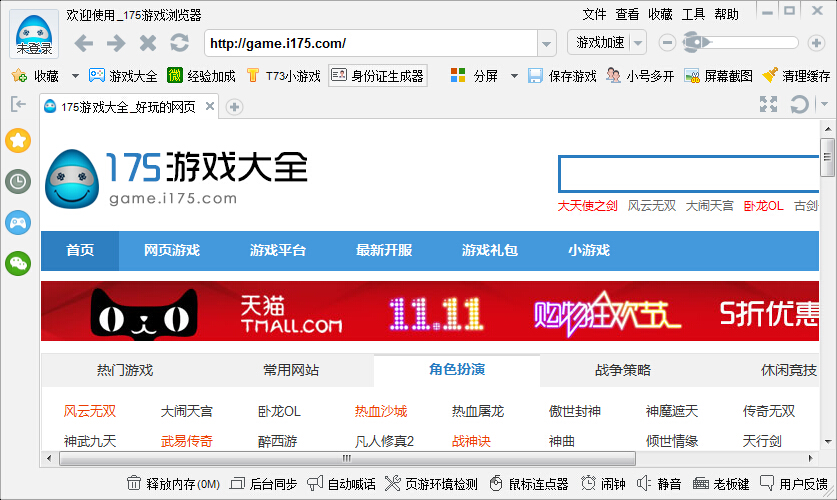Go back using the back arrow

(x=84, y=43)
